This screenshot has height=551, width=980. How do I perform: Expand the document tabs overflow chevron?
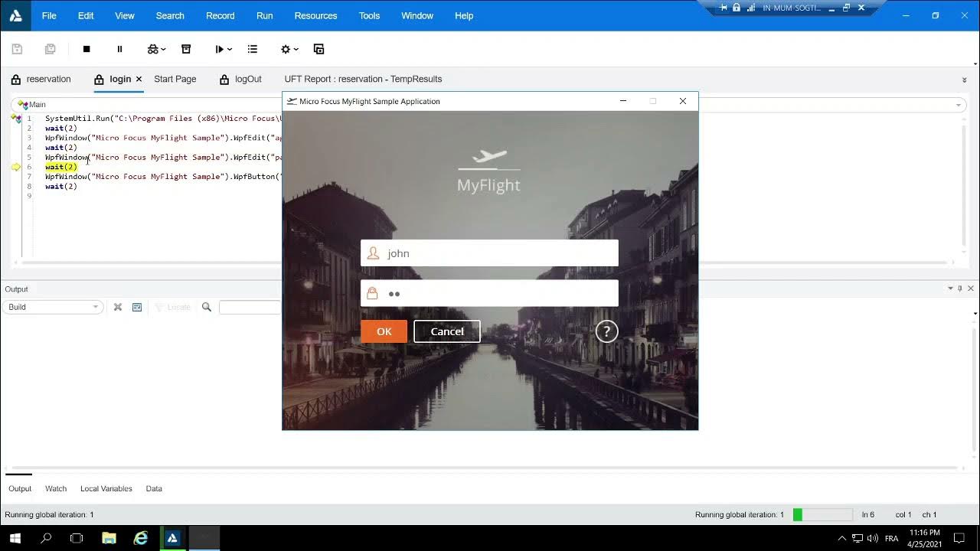(964, 80)
